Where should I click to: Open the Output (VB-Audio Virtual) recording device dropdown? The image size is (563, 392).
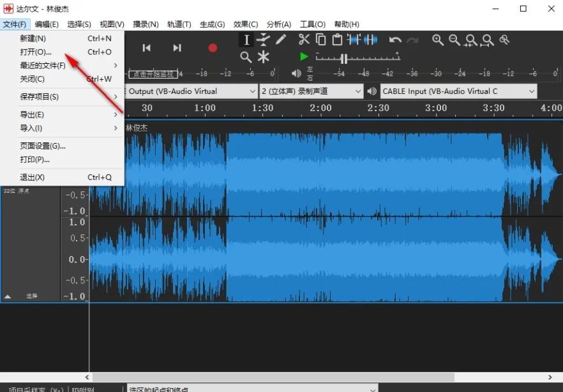click(x=191, y=91)
